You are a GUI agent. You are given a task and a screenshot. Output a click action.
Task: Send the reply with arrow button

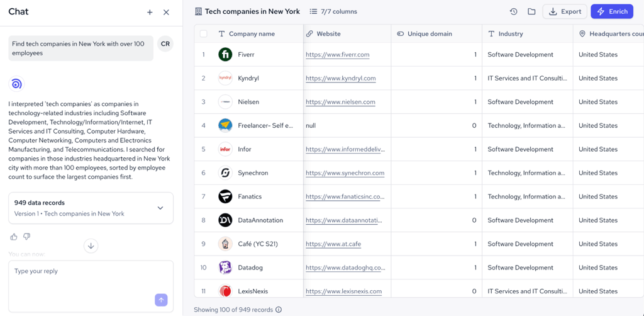[161, 300]
